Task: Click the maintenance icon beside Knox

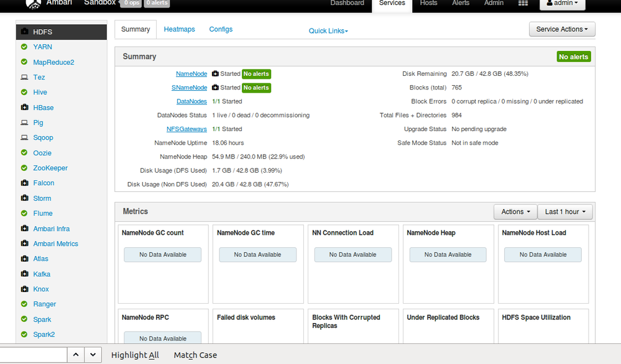Action: tap(25, 289)
